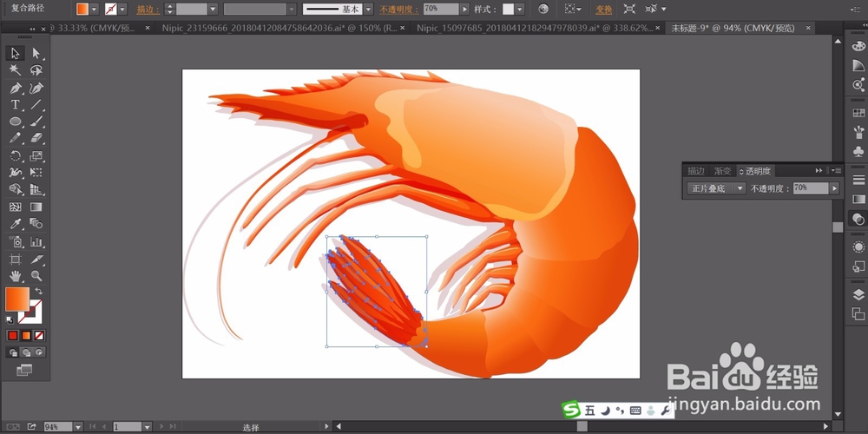868x434 pixels.
Task: Select the Hand tool
Action: coord(15,276)
